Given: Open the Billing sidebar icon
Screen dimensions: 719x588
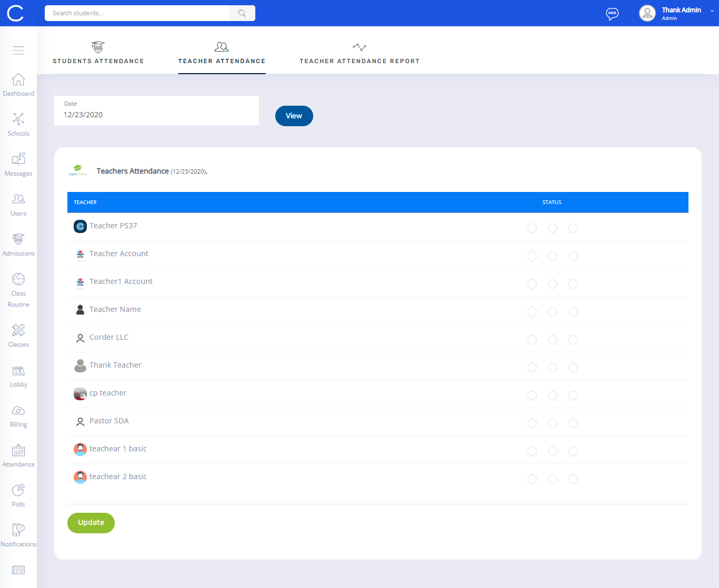Looking at the screenshot, I should pyautogui.click(x=18, y=411).
